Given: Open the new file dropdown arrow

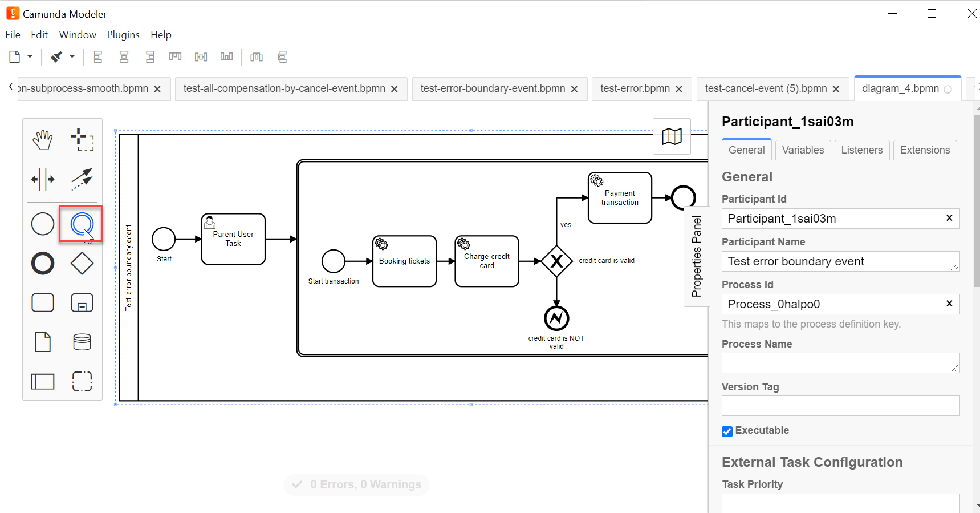Looking at the screenshot, I should [x=30, y=57].
